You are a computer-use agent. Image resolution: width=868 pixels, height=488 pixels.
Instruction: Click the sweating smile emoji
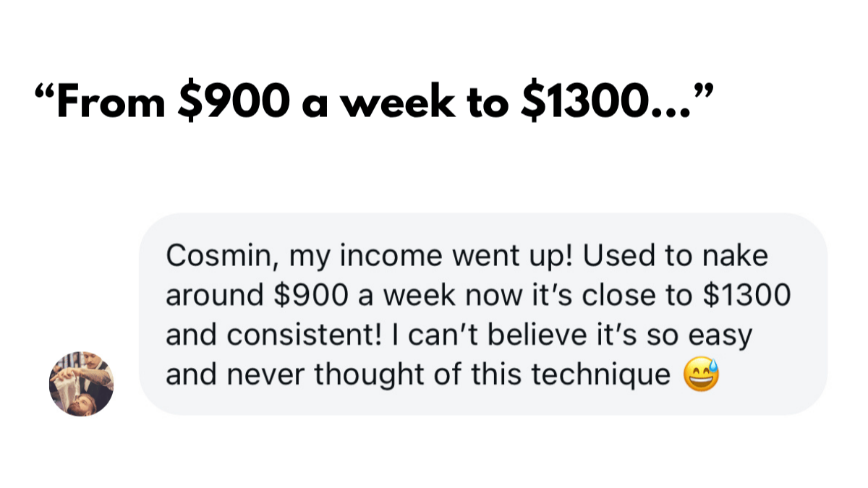(x=701, y=375)
